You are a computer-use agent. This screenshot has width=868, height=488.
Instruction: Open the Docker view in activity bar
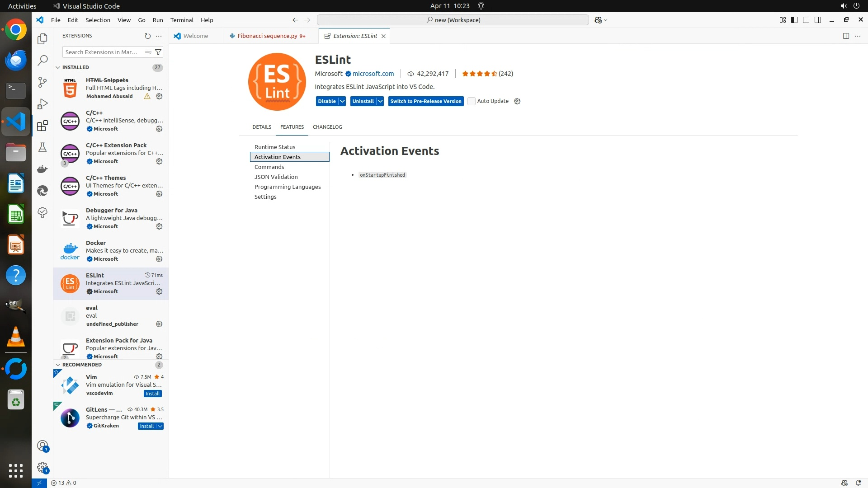coord(42,169)
